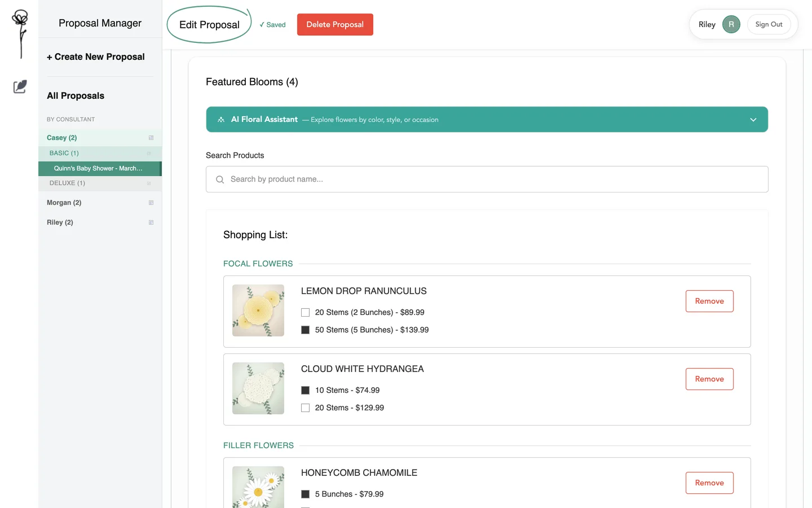
Task: Click the FOCAL FLOWERS section label
Action: click(258, 264)
